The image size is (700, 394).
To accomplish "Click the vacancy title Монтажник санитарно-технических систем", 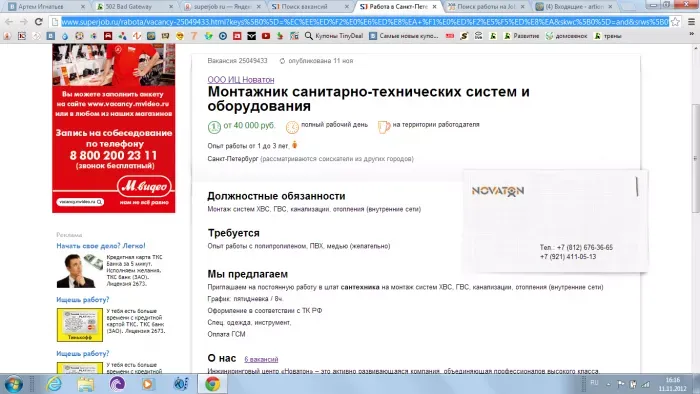I will coord(368,99).
